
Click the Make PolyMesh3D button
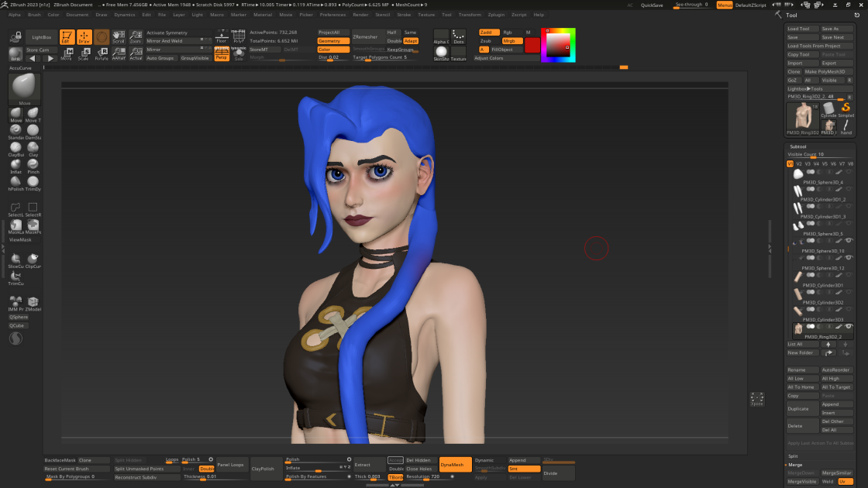pyautogui.click(x=828, y=71)
